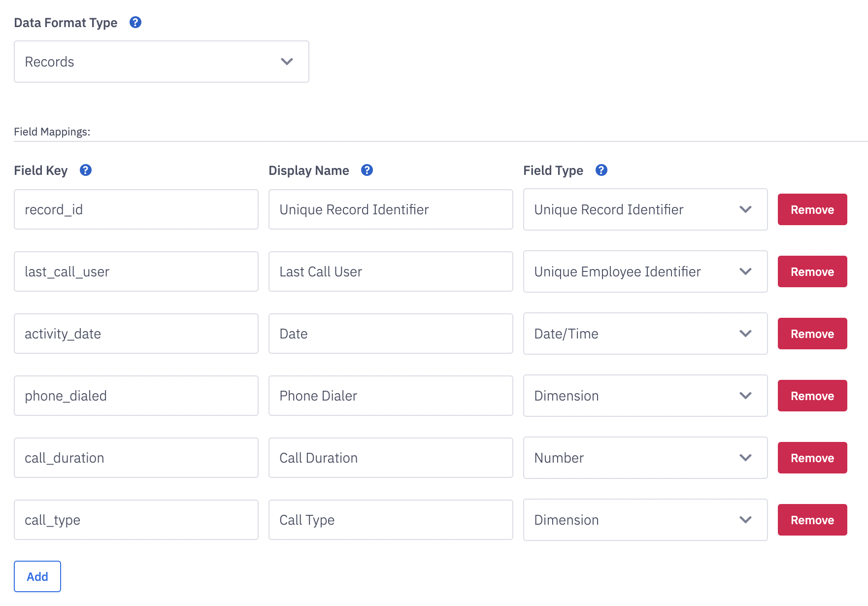The width and height of the screenshot is (868, 606).
Task: Remove the last_call_user mapping row
Action: 812,271
